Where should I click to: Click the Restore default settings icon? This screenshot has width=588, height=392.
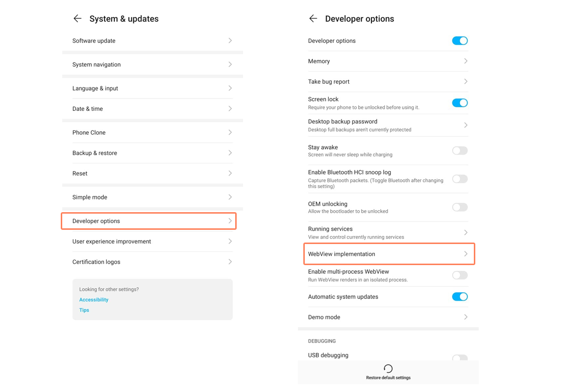click(x=388, y=368)
